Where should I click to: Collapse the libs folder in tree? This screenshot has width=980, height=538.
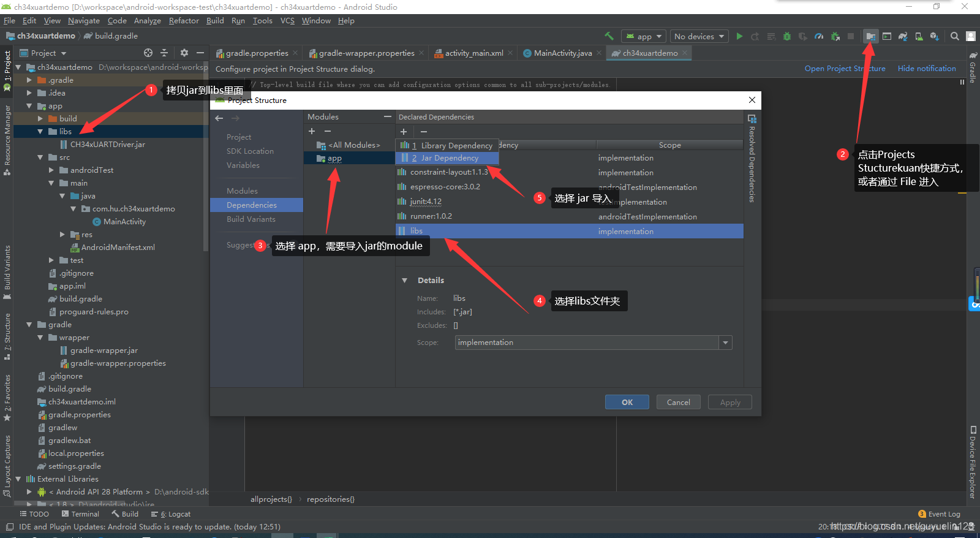[40, 131]
